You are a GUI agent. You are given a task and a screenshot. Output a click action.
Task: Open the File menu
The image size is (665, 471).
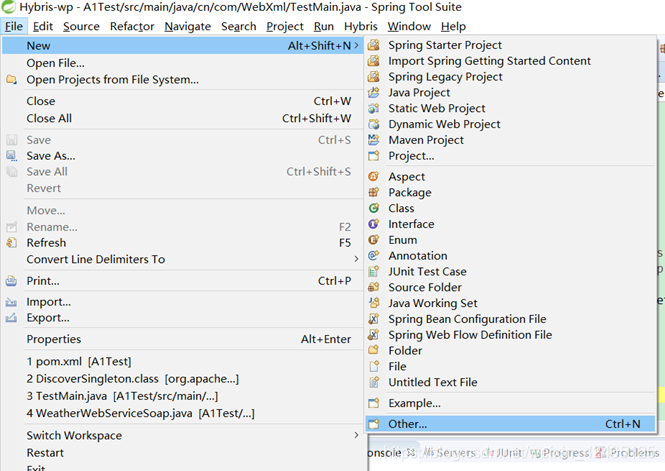click(x=14, y=26)
